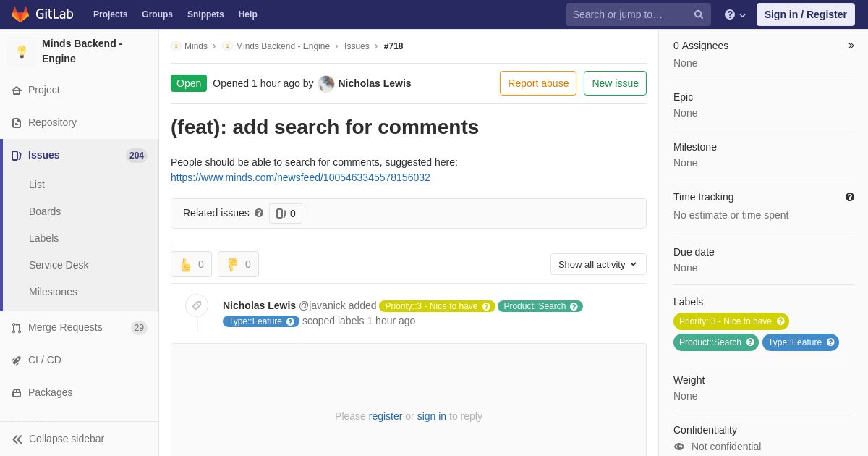Viewport: 868px width, 456px height.
Task: Open the issues List submenu item
Action: point(37,185)
